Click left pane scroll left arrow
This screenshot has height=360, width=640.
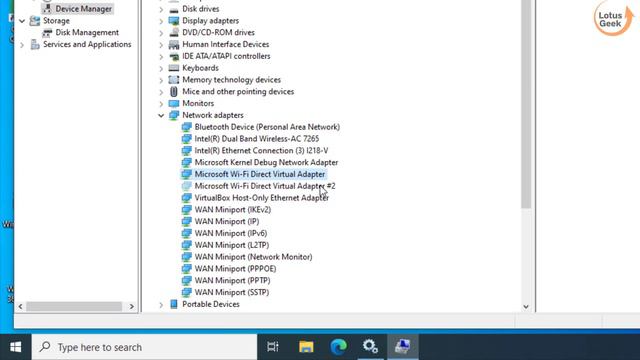coord(20,307)
